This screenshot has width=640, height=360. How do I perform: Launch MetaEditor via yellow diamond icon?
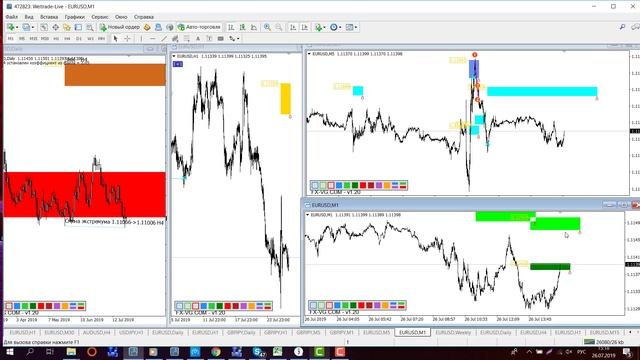147,27
